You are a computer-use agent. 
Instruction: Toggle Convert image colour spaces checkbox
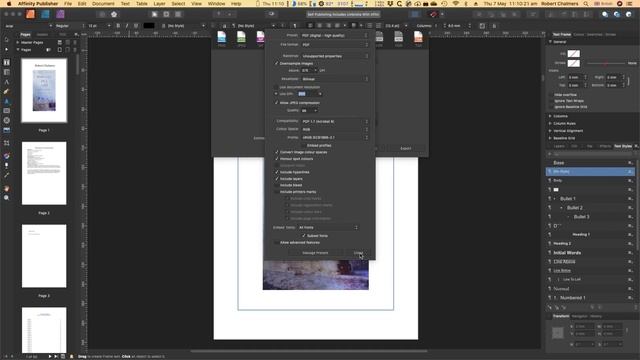coord(277,152)
